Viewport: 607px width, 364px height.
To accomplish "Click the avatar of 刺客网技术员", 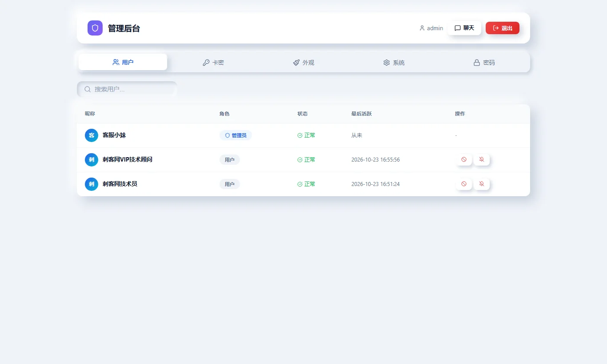I will click(x=92, y=184).
